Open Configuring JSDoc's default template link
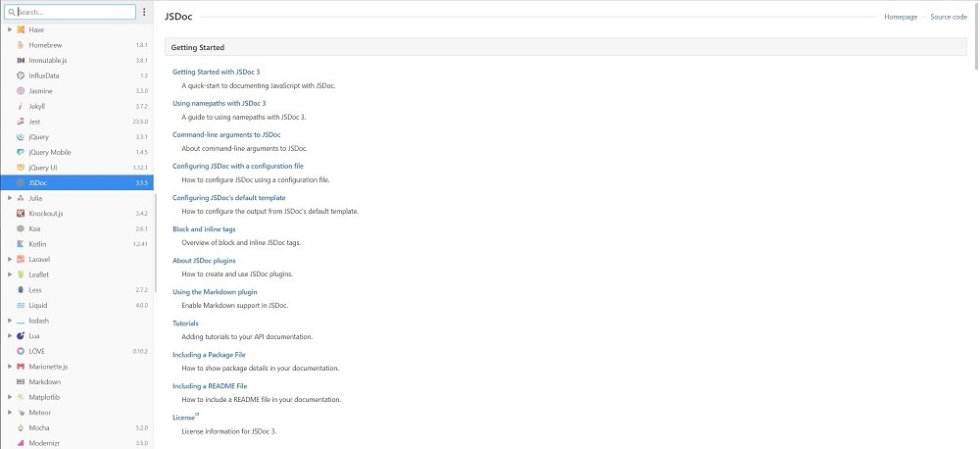 229,198
